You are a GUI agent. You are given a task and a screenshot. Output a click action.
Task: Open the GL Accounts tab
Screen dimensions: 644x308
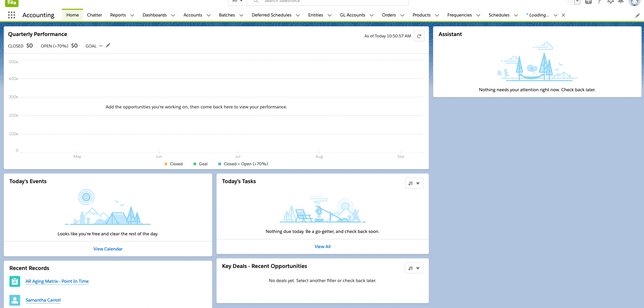point(352,15)
